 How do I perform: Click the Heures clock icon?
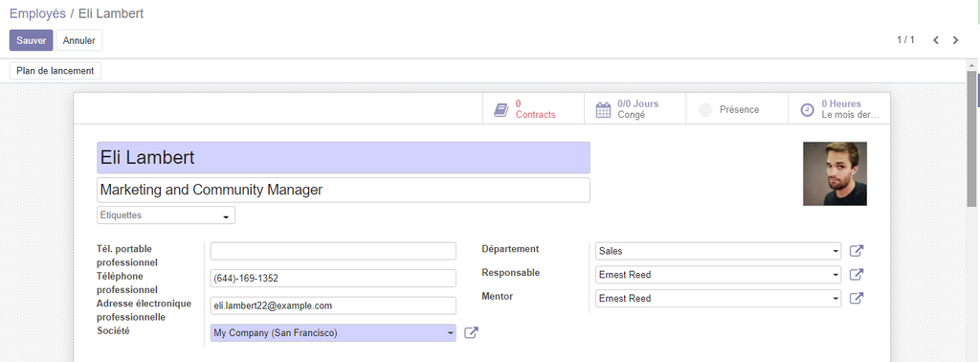(808, 110)
